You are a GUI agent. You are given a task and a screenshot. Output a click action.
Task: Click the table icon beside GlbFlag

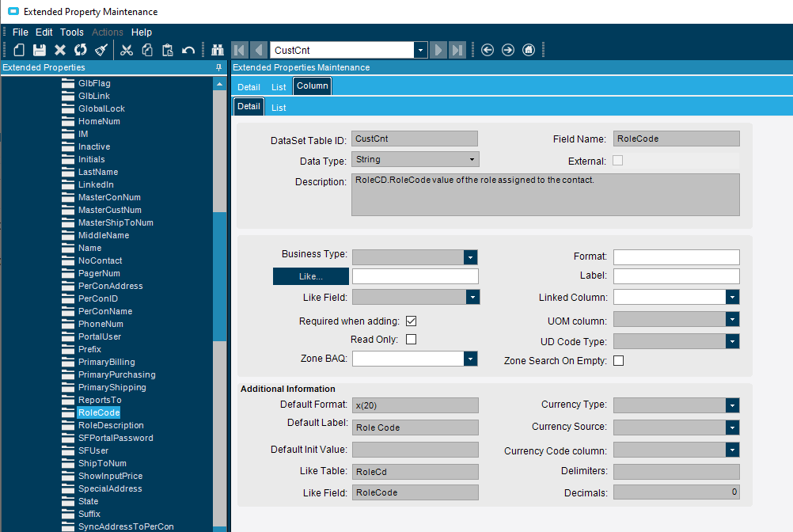click(x=68, y=83)
